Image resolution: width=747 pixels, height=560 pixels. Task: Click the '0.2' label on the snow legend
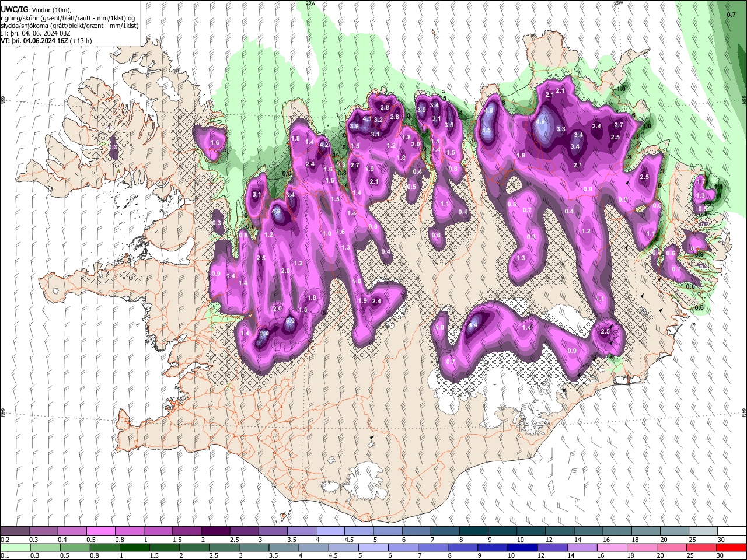5,539
